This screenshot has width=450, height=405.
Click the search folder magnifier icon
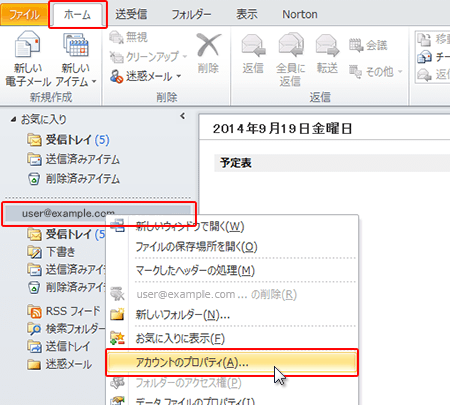pos(34,329)
